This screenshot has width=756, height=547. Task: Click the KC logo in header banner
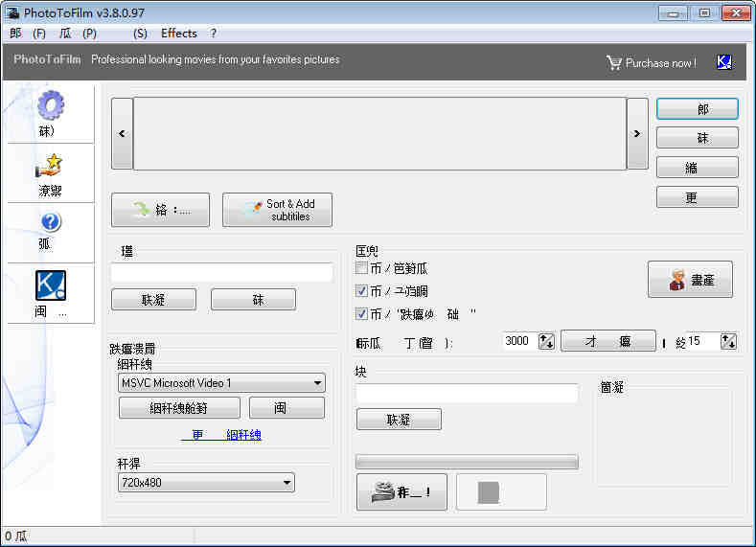(723, 62)
